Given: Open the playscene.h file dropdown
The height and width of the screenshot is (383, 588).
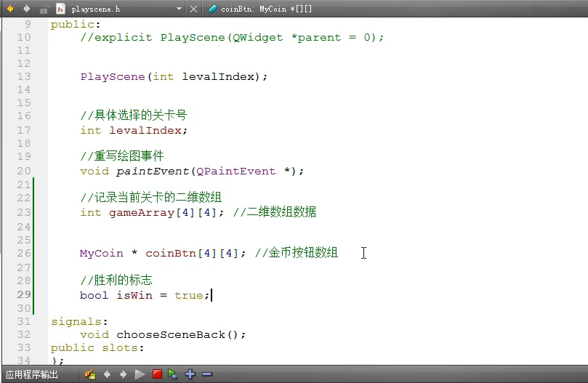Looking at the screenshot, I should pos(179,9).
